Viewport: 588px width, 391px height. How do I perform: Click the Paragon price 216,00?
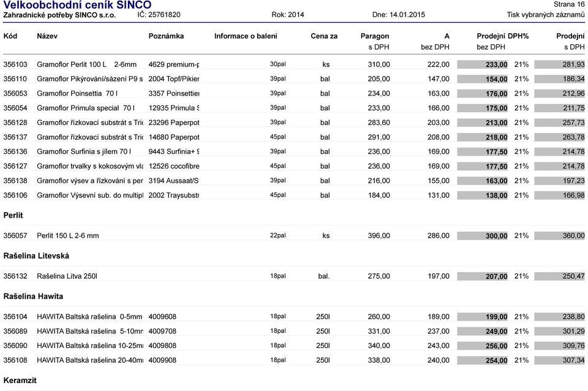tap(379, 181)
